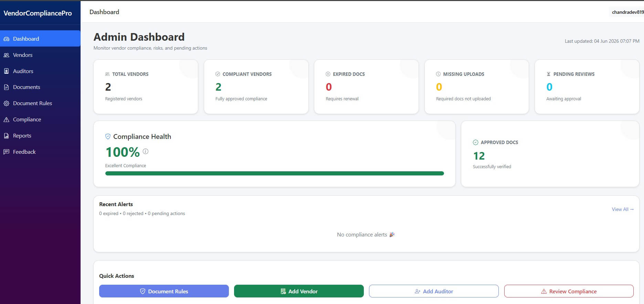Click the shield icon on Document Rules button
Viewport: 644px width, 304px height.
tap(142, 291)
